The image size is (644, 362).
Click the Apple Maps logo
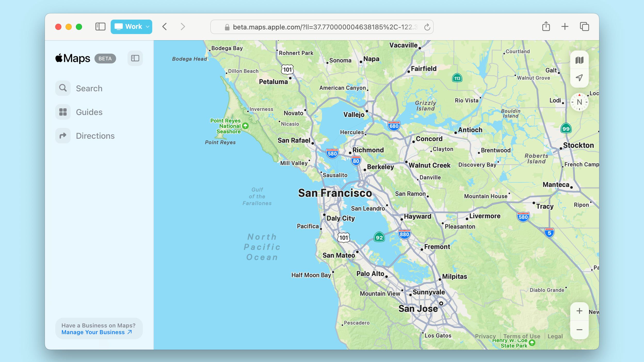pyautogui.click(x=73, y=58)
